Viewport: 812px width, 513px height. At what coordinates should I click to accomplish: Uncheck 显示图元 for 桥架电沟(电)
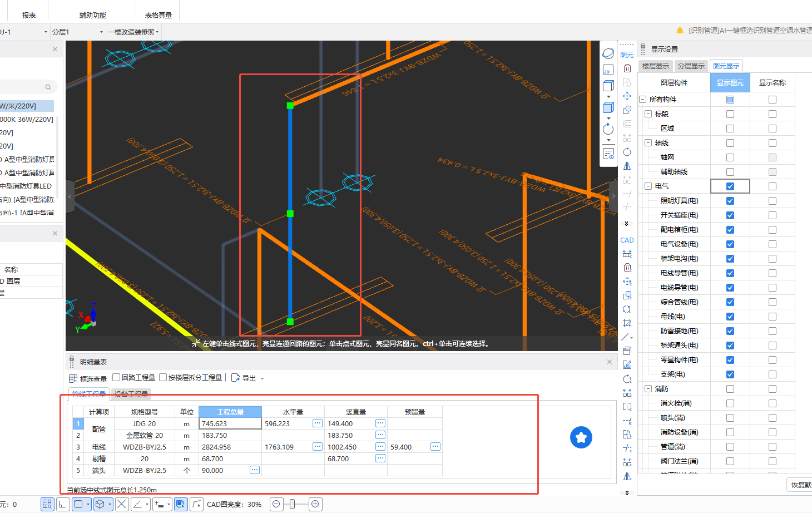[730, 259]
